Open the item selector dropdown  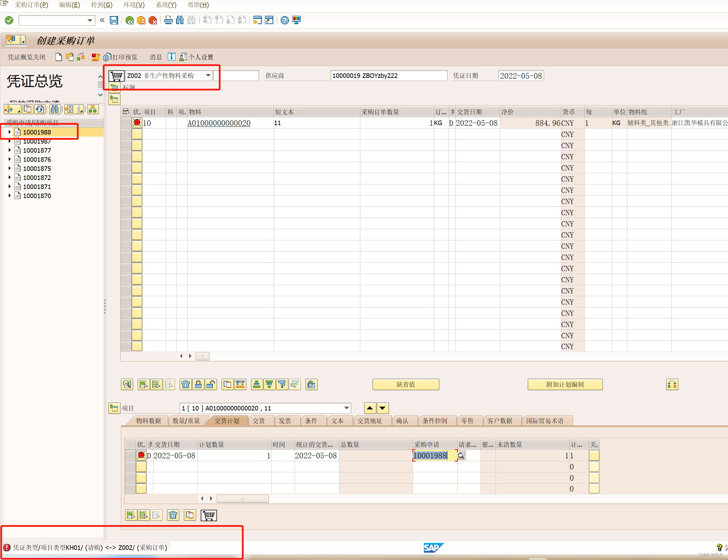pyautogui.click(x=346, y=408)
